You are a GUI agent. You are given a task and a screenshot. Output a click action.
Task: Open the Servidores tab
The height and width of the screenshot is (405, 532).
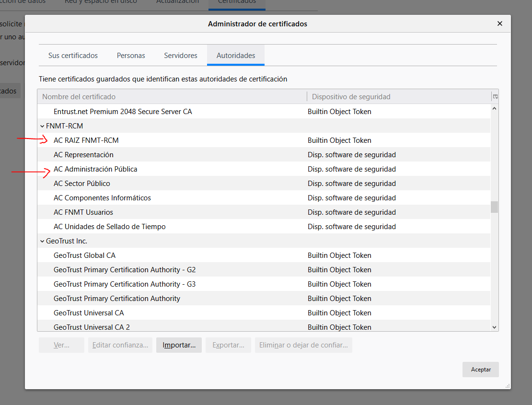tap(181, 55)
